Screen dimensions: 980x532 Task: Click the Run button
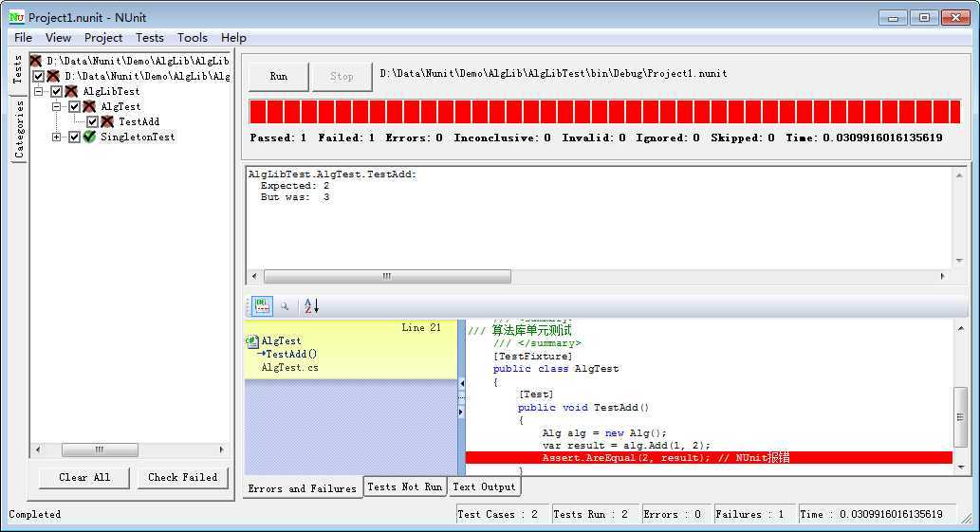tap(279, 76)
